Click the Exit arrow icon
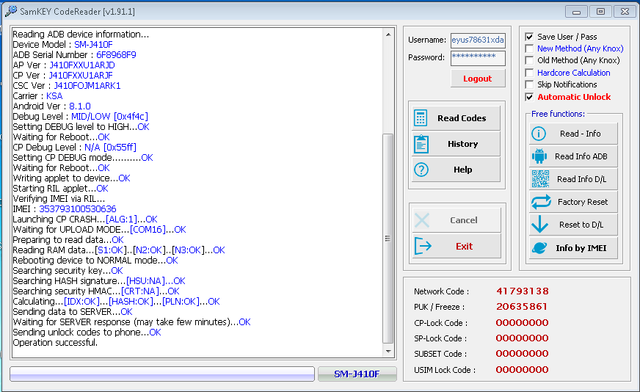The image size is (640, 392). (422, 246)
